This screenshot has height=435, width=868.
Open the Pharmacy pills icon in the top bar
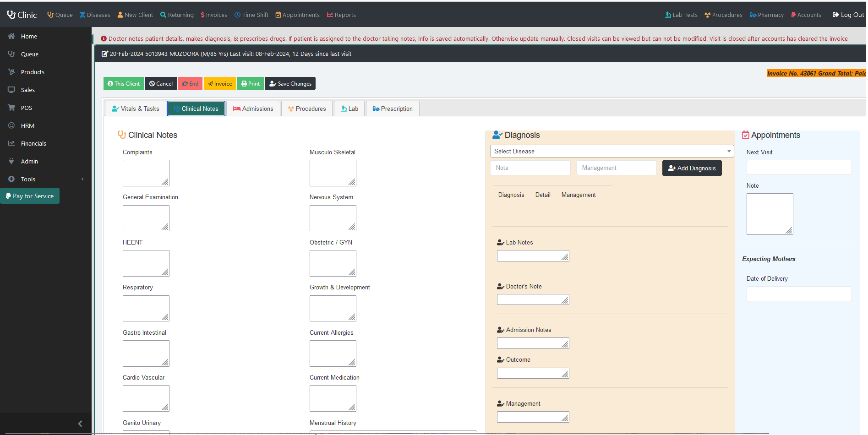pyautogui.click(x=753, y=15)
